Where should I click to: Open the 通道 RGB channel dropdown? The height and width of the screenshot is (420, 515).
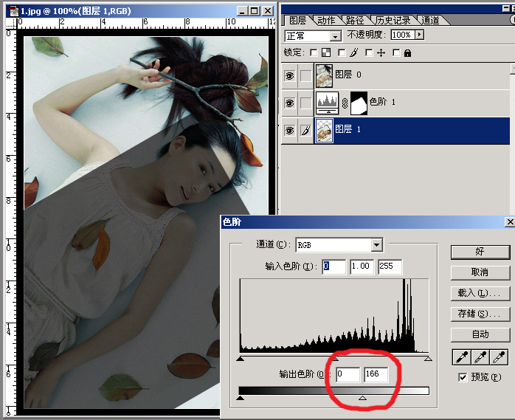376,244
